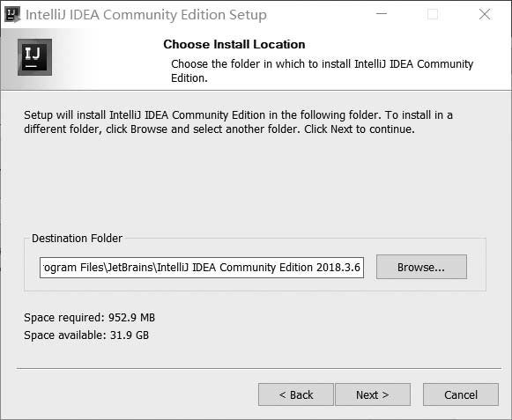Screen dimensions: 512x420
Task: Click the large IJ logo in header
Action: (34, 57)
